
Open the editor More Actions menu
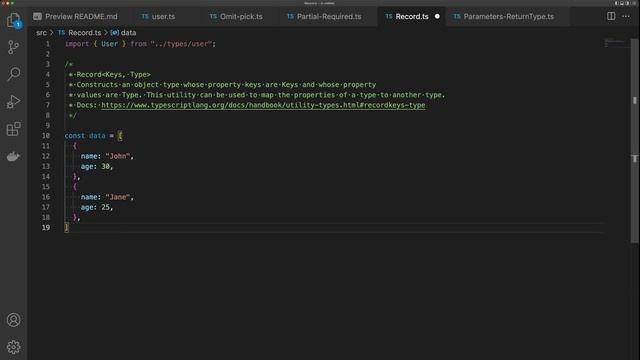click(626, 16)
